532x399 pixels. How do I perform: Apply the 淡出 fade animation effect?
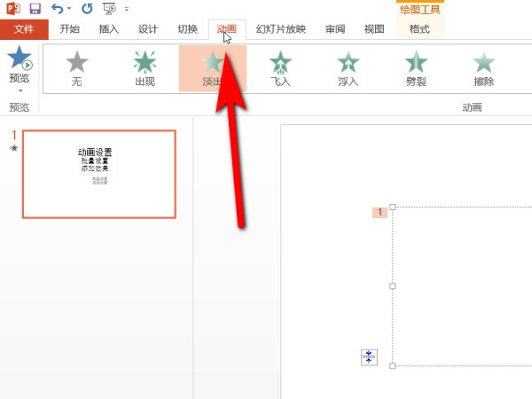pos(213,69)
